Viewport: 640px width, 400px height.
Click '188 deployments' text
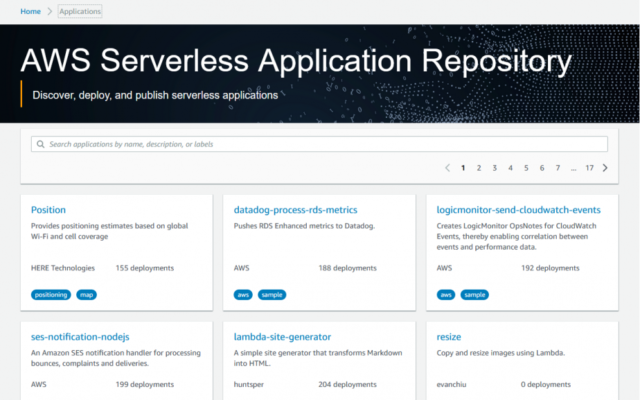(347, 268)
